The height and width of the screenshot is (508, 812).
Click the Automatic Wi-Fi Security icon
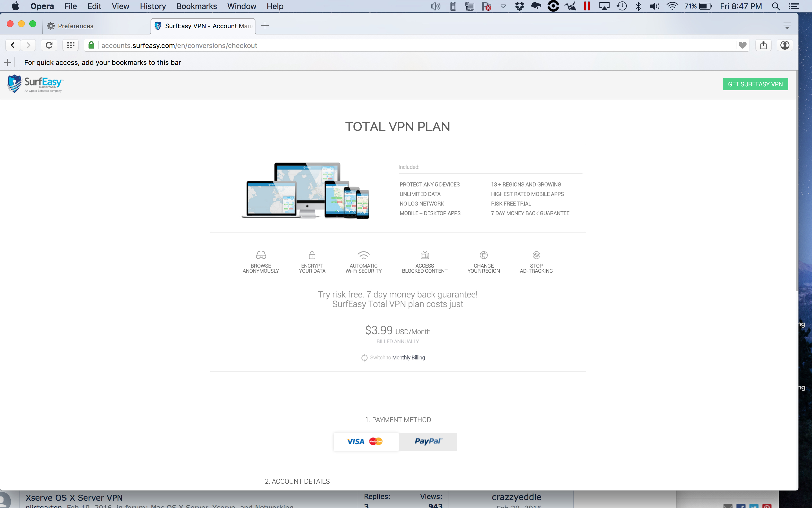363,255
